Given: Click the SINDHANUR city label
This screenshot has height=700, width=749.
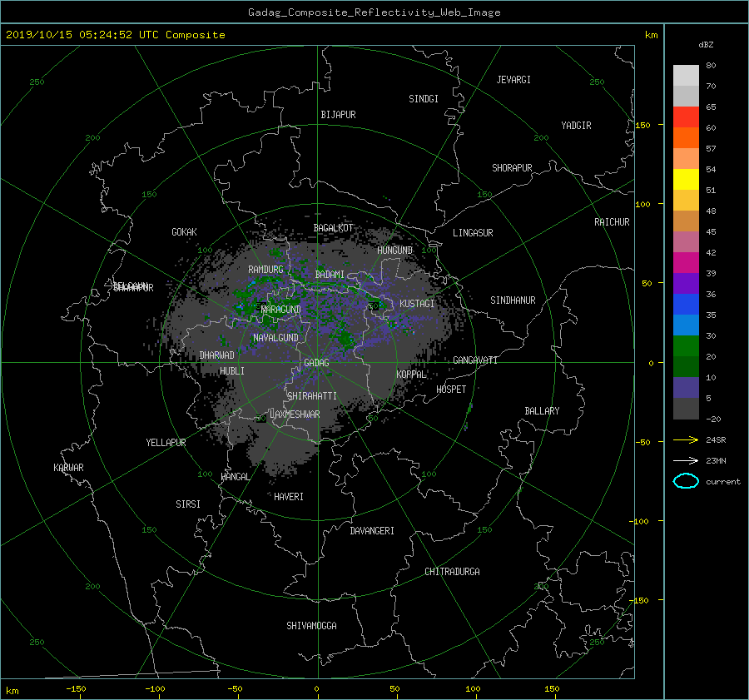Looking at the screenshot, I should [513, 300].
